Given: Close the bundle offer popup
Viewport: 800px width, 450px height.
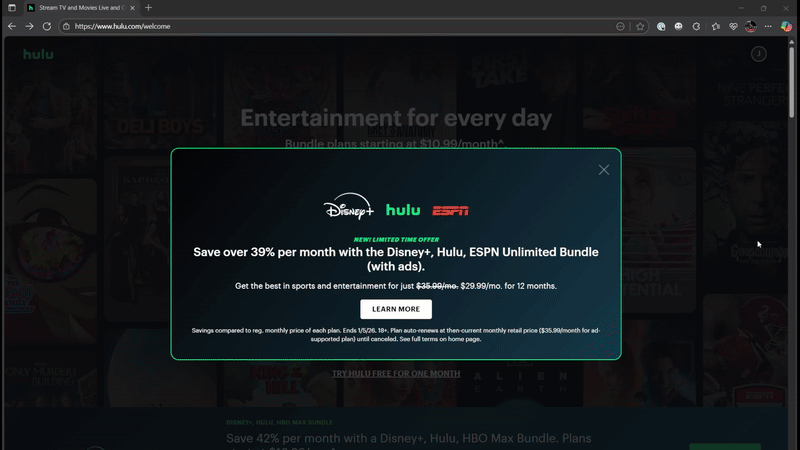Looking at the screenshot, I should (604, 170).
